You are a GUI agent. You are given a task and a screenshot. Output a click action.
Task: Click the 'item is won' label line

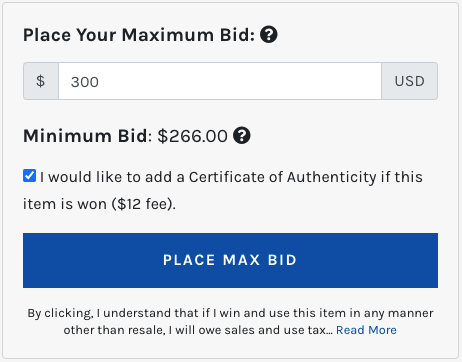point(99,204)
